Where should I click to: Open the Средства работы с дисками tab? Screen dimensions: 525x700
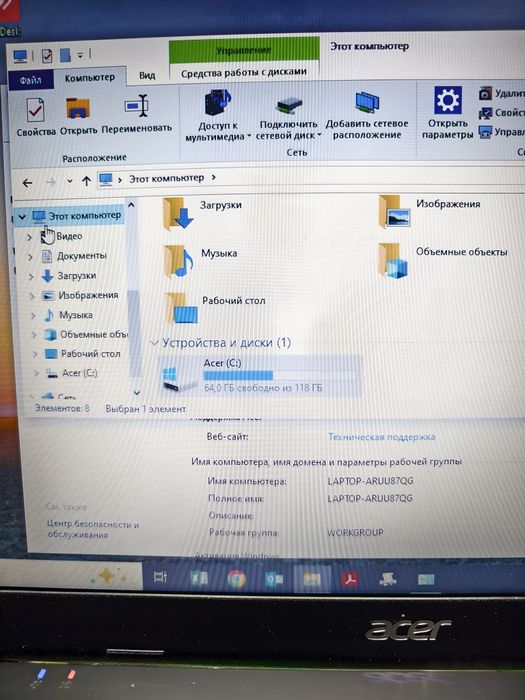pos(244,72)
